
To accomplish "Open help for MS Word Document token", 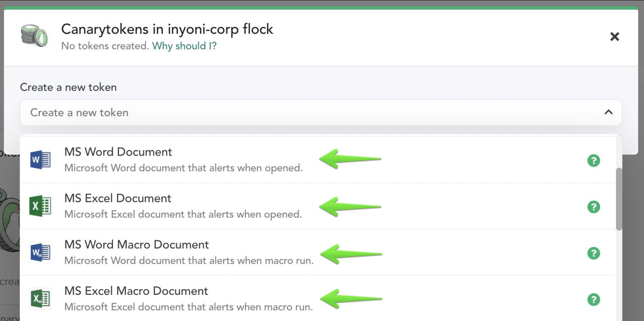I will click(x=594, y=160).
